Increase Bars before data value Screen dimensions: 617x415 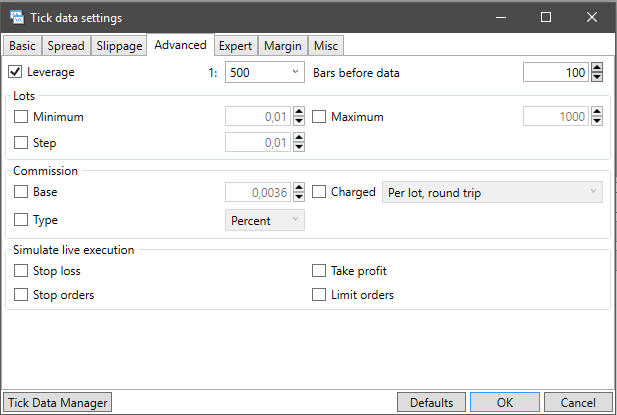597,68
